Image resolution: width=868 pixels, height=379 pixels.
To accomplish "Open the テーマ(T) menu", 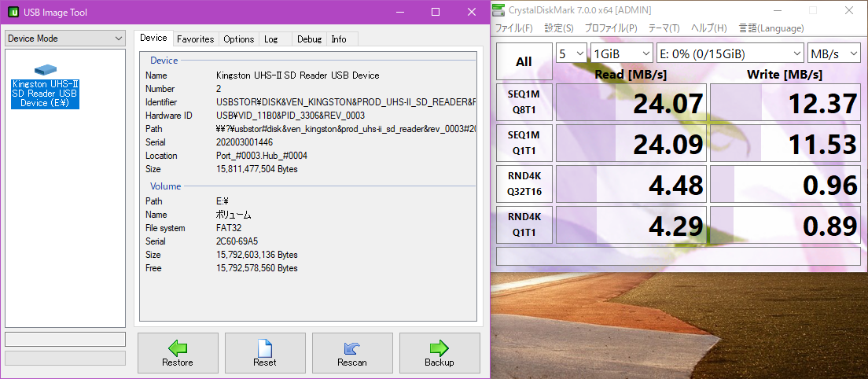I will [x=664, y=28].
